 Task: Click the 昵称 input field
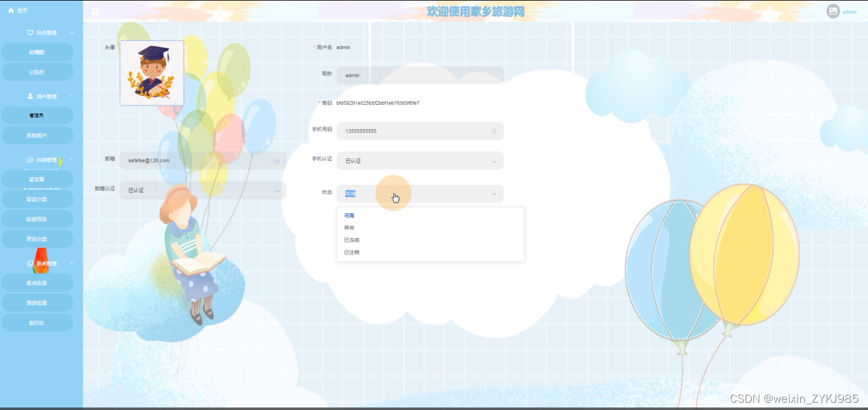point(420,75)
